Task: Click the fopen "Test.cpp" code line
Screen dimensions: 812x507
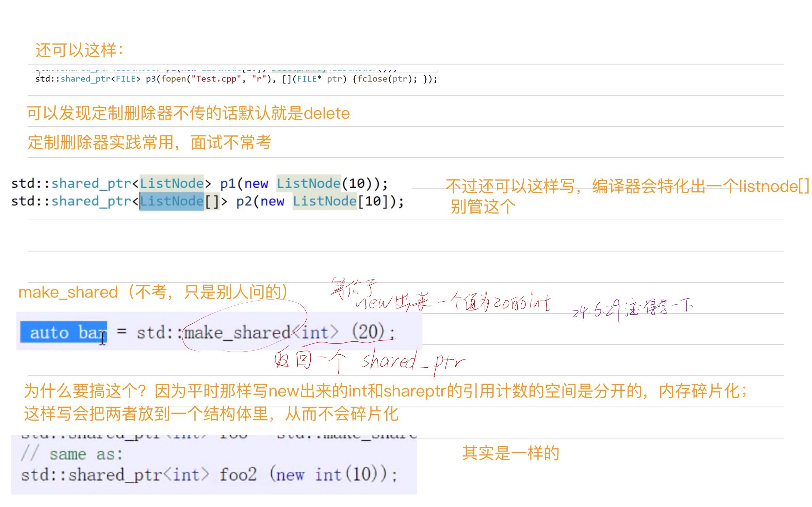Action: click(x=236, y=79)
